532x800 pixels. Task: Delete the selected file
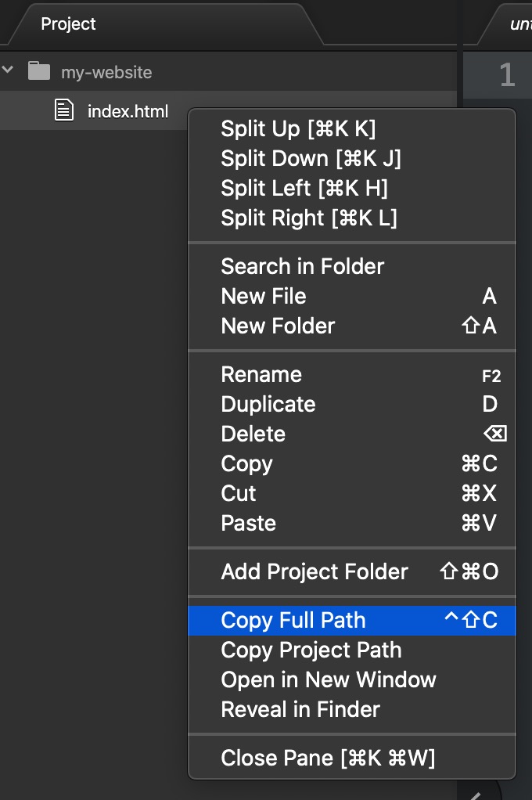pos(253,434)
